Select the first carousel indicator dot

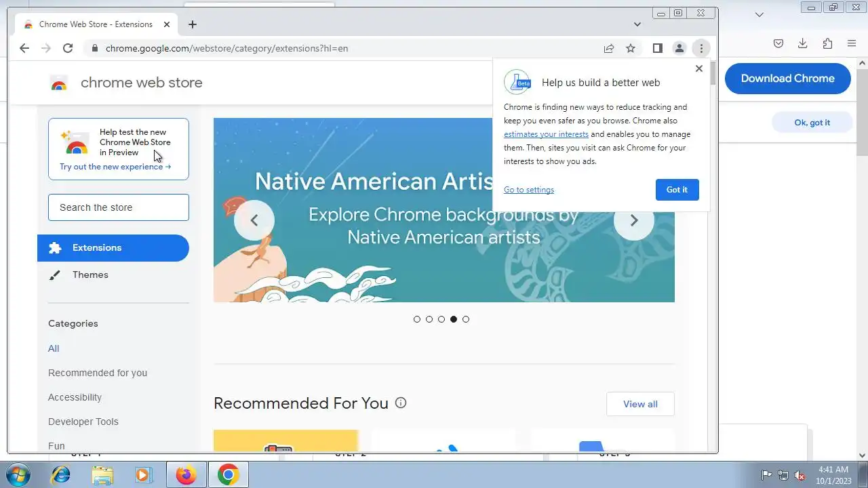(417, 319)
